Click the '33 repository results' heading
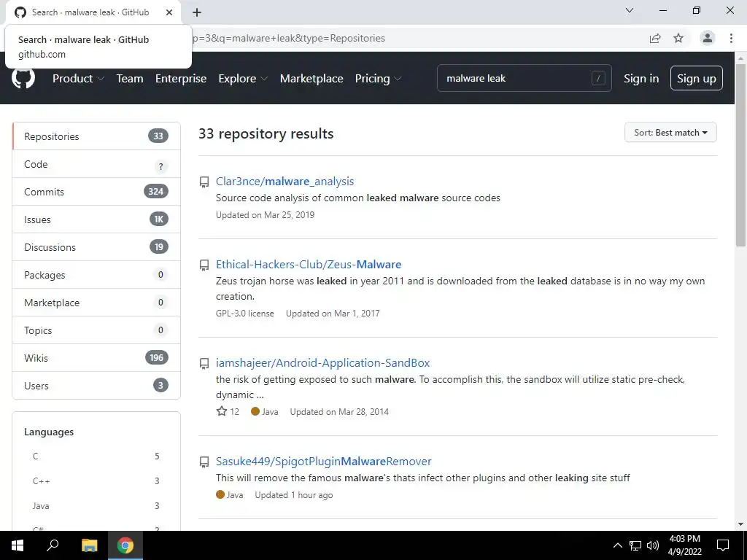The image size is (747, 560). [x=266, y=134]
